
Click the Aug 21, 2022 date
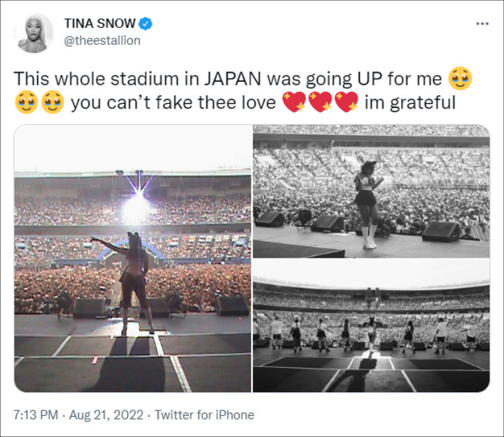coord(106,415)
